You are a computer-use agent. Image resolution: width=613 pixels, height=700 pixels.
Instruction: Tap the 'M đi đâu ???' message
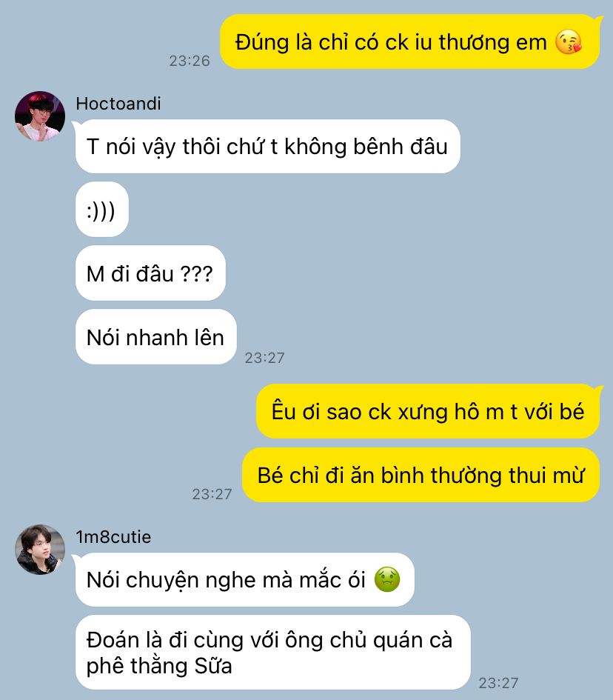coord(150,273)
